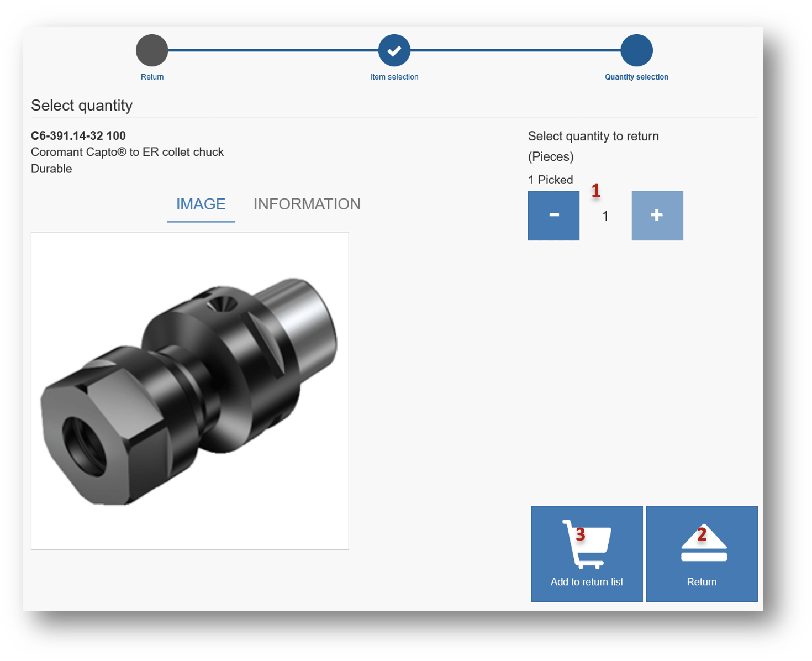Image resolution: width=812 pixels, height=661 pixels.
Task: Click the quantity value between minus and plus
Action: click(605, 216)
